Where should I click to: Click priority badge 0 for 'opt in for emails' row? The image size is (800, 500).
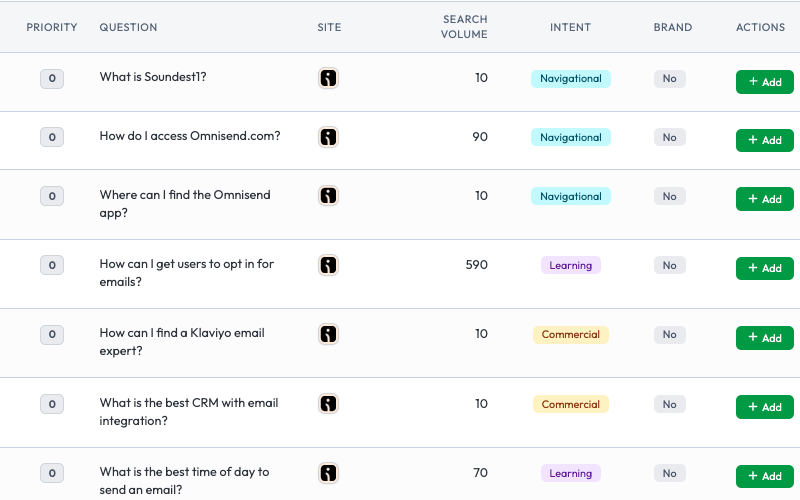tap(52, 265)
